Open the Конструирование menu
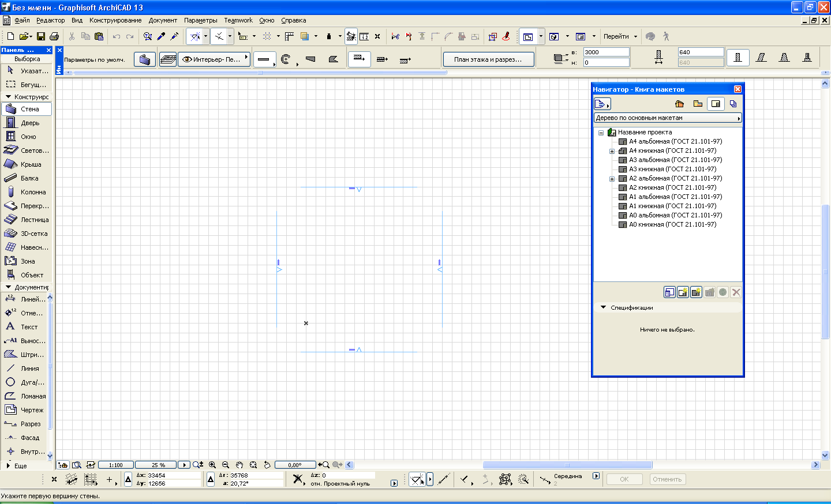This screenshot has height=504, width=831. tap(115, 20)
